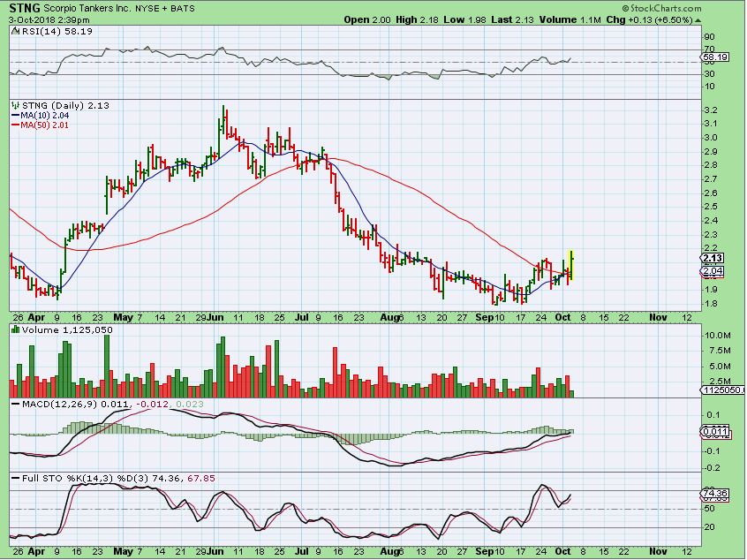Image resolution: width=747 pixels, height=560 pixels.
Task: Click the 7.5M volume axis label
Action: pyautogui.click(x=720, y=351)
